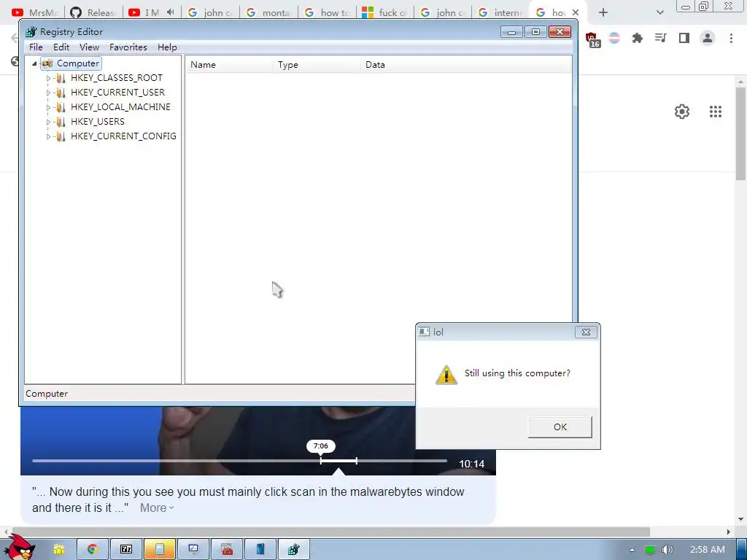Open Google settings gear icon
Viewport: 747px width, 560px height.
(682, 112)
